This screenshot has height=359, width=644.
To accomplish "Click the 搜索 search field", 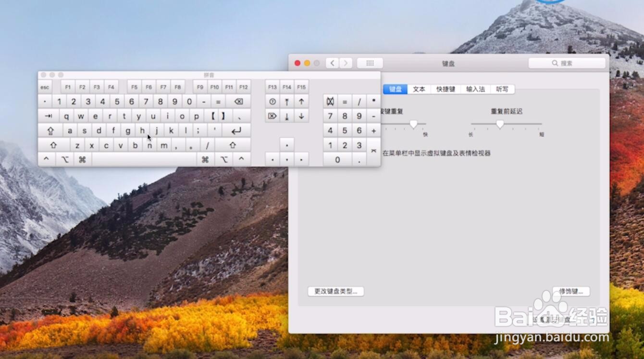I will pos(567,63).
